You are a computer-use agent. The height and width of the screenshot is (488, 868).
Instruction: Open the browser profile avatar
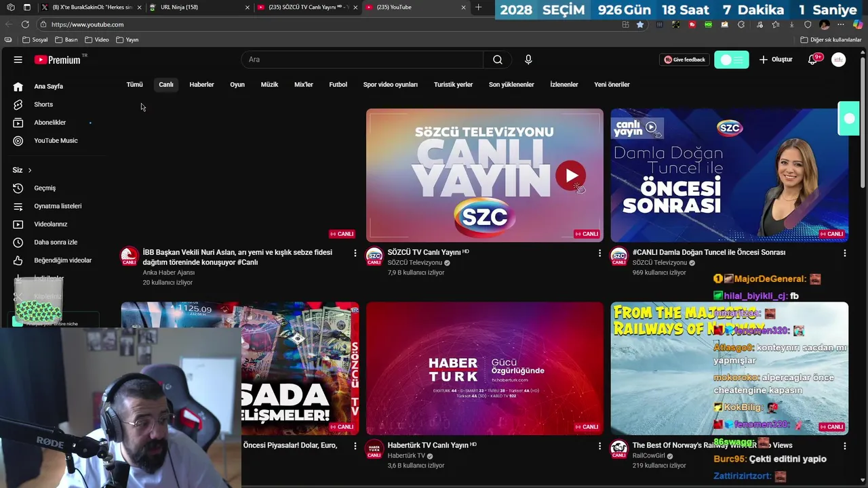click(825, 24)
